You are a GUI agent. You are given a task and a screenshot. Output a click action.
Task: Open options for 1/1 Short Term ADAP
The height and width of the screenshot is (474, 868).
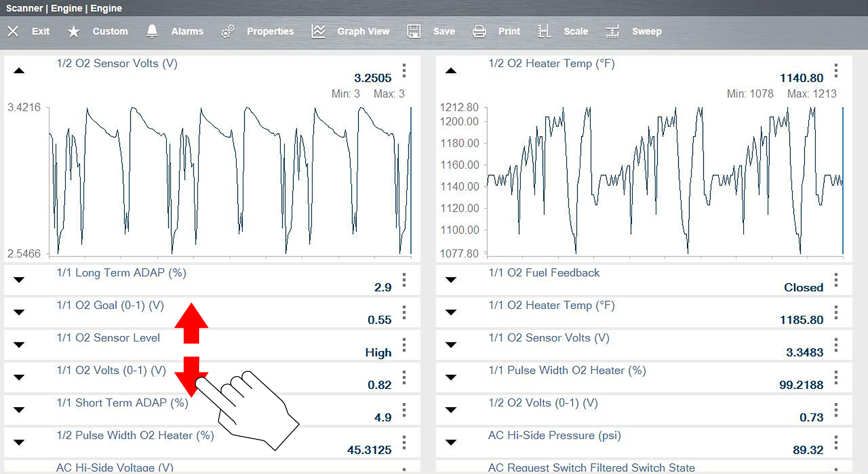click(x=404, y=409)
